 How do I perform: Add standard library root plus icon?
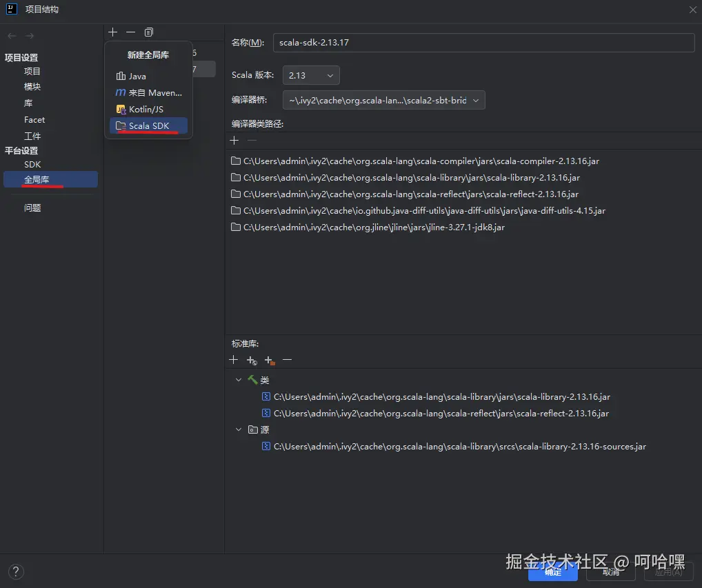pos(233,360)
